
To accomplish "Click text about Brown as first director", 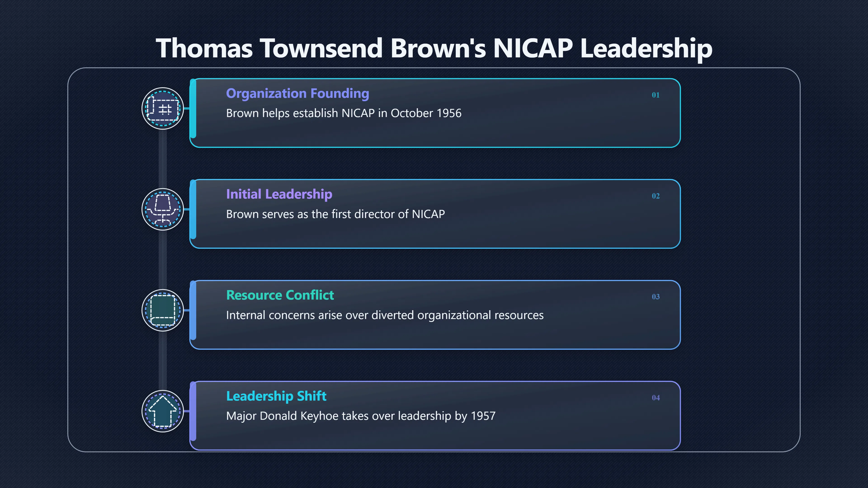I will point(335,214).
